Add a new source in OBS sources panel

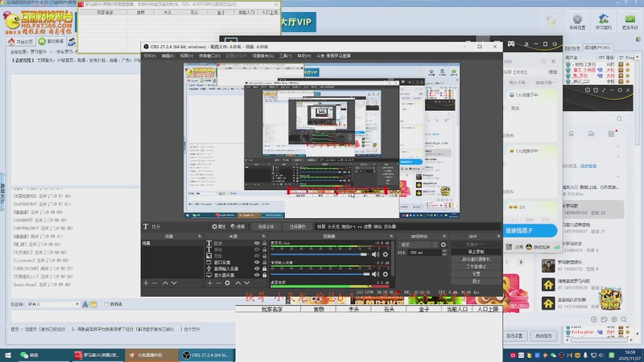click(210, 283)
